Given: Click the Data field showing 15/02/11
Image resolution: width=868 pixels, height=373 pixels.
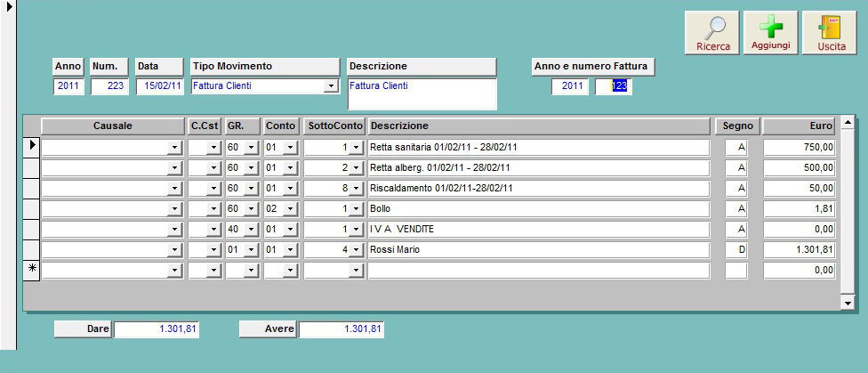Looking at the screenshot, I should coord(159,86).
